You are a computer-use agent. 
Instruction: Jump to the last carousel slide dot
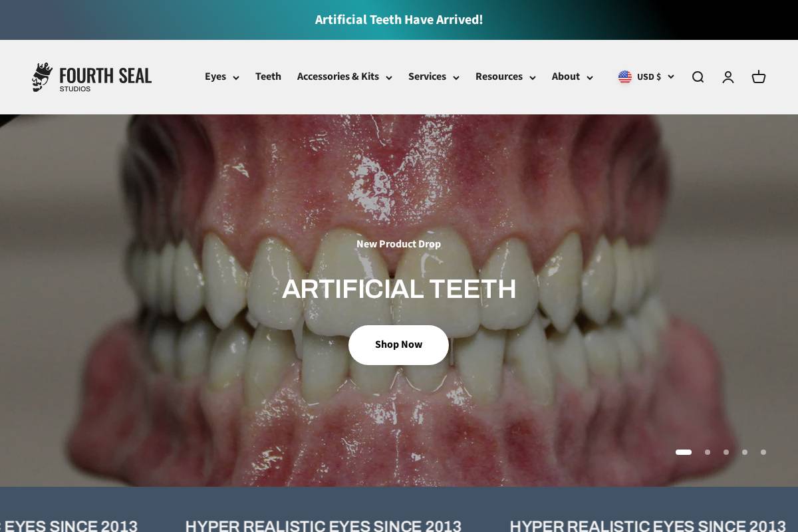click(x=763, y=452)
